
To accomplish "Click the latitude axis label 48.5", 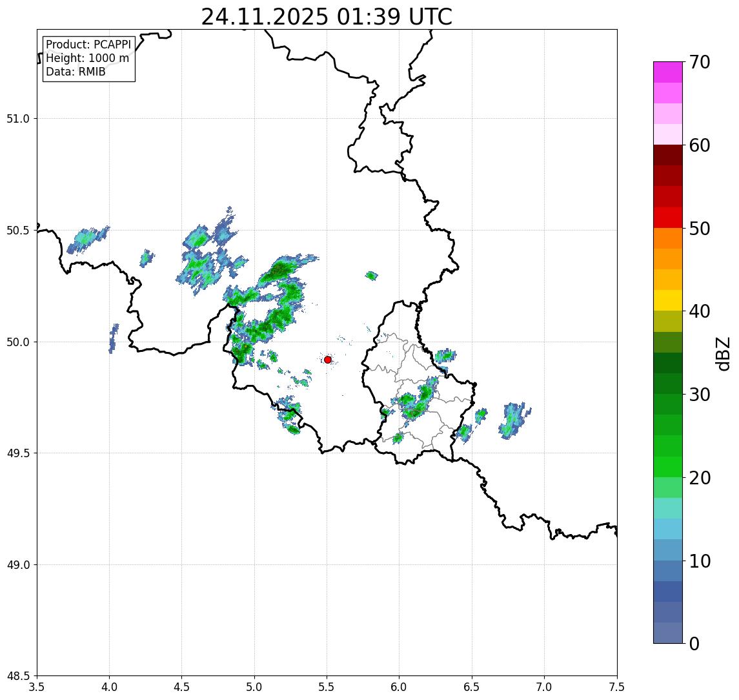I will [18, 676].
